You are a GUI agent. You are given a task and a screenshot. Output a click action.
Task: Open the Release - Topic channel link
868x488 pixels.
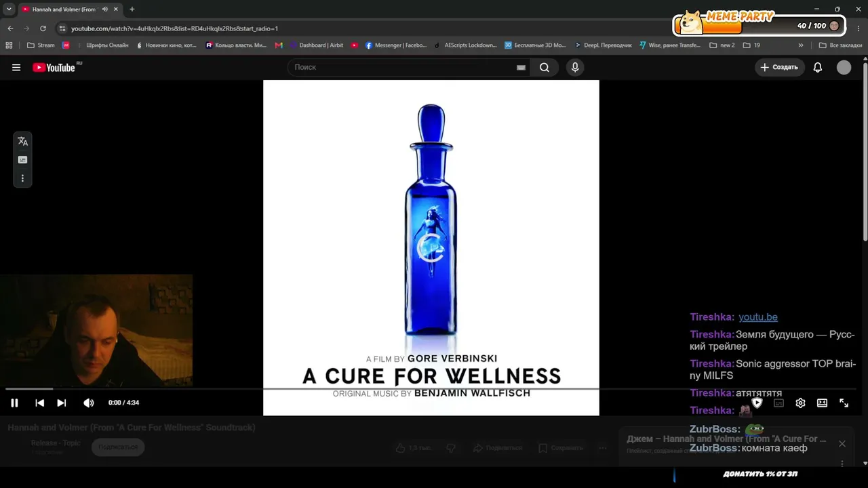click(56, 443)
